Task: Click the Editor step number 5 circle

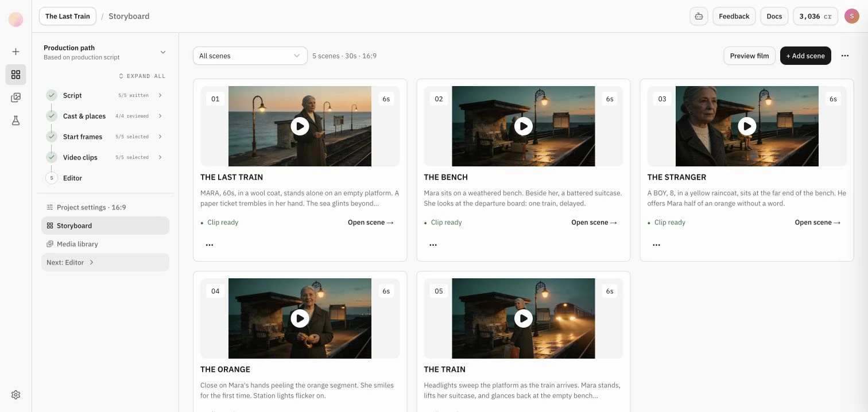Action: (52, 178)
